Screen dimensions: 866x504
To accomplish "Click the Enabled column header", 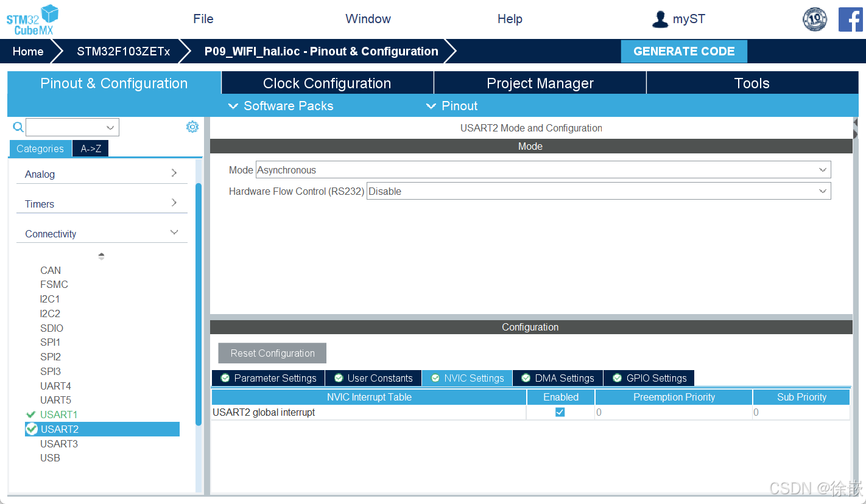I will (x=561, y=397).
